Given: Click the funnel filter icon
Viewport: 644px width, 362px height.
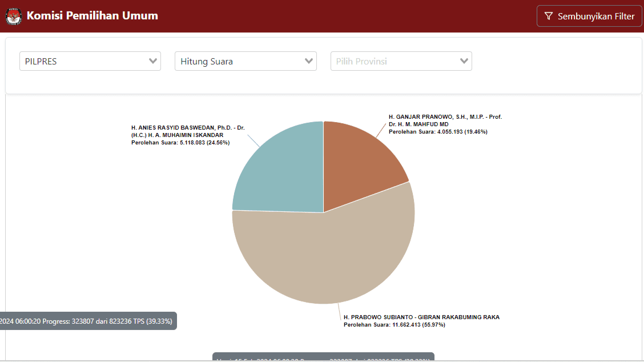Looking at the screenshot, I should [548, 16].
